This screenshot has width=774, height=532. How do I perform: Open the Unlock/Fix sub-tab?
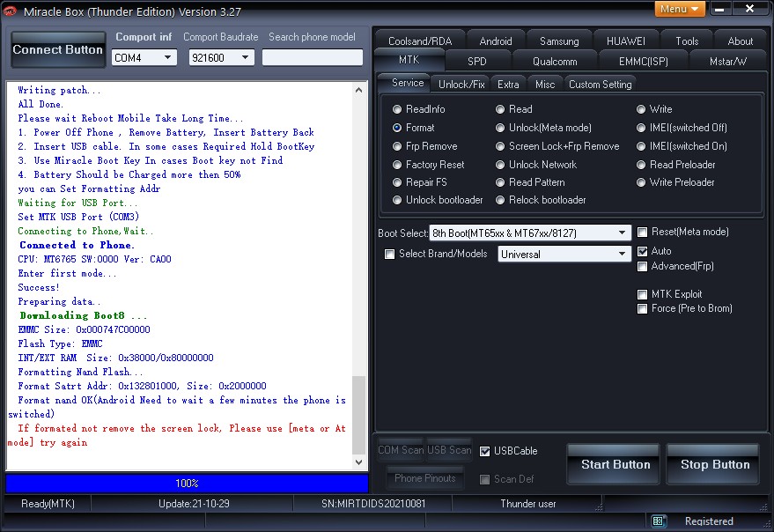pyautogui.click(x=461, y=85)
